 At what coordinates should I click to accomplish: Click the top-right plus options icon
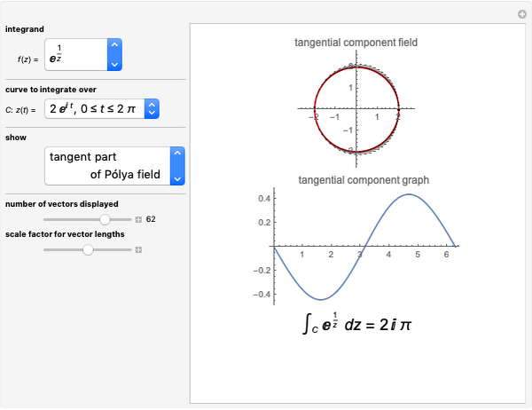point(523,14)
